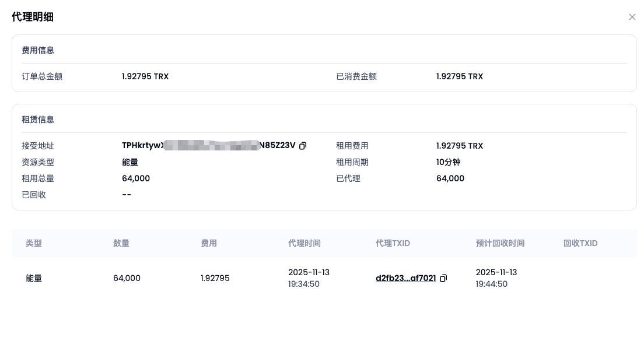Click the 租用周期 value 10分钟
Viewport: 644px width, 358px height.
click(448, 162)
